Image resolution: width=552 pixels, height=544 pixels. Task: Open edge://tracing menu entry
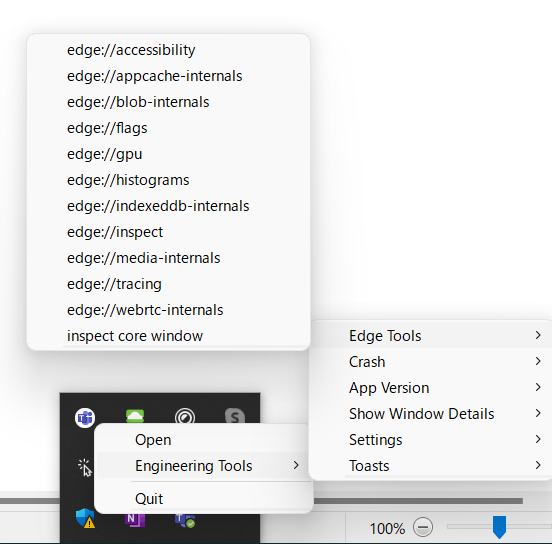(x=168, y=284)
